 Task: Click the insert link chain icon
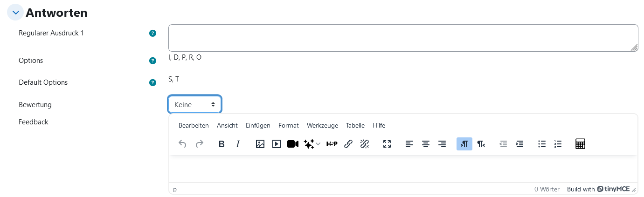click(348, 144)
